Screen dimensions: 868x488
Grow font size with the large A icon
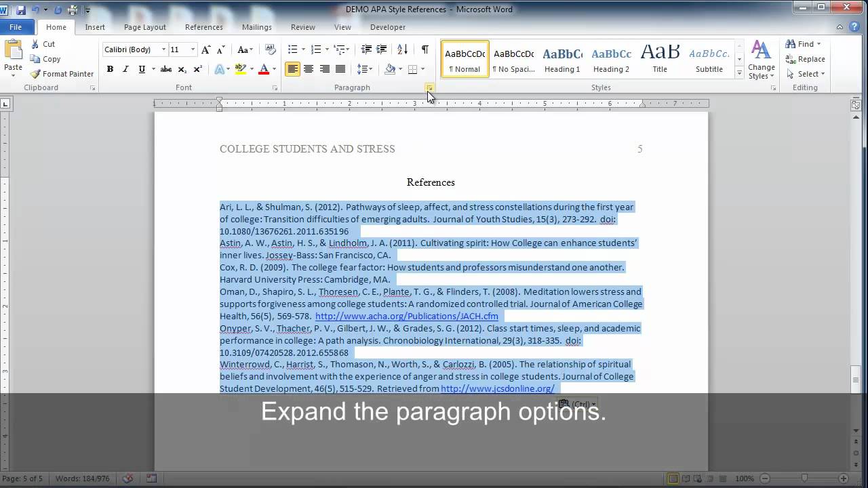(206, 49)
